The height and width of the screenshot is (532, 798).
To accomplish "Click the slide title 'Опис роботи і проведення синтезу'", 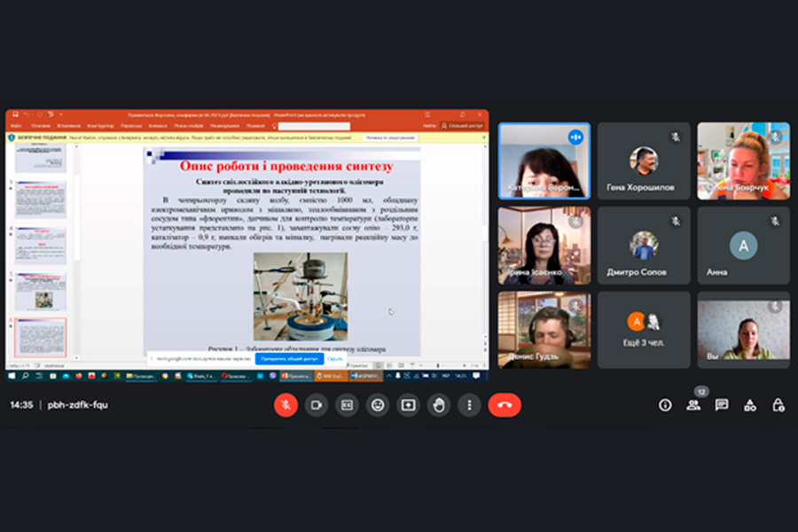I will pos(286,166).
